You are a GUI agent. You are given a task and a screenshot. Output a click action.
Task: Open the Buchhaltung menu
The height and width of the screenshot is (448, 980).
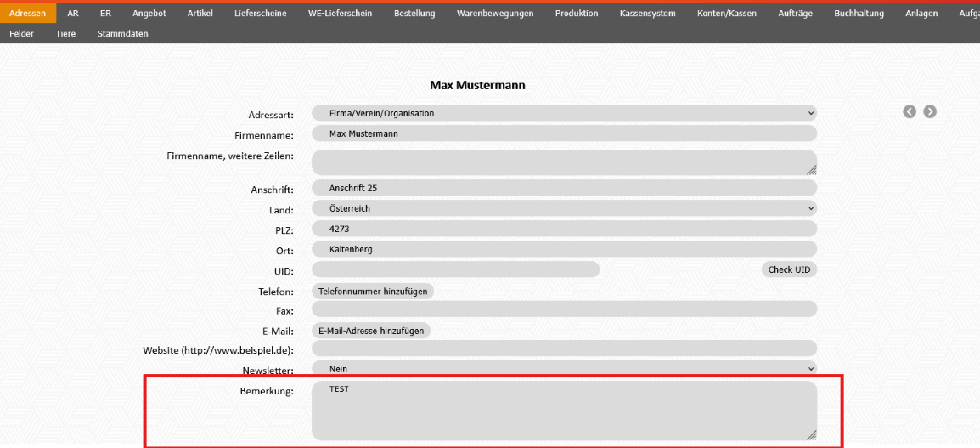(859, 13)
